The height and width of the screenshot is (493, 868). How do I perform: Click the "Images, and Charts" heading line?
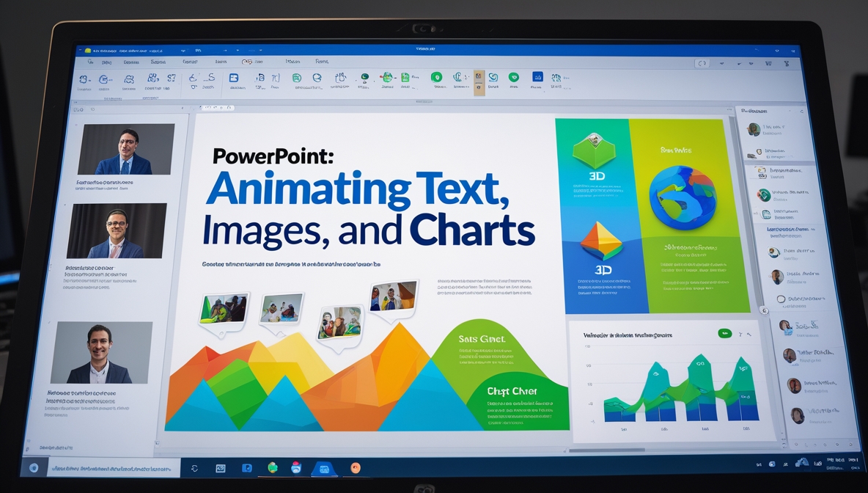(x=369, y=230)
